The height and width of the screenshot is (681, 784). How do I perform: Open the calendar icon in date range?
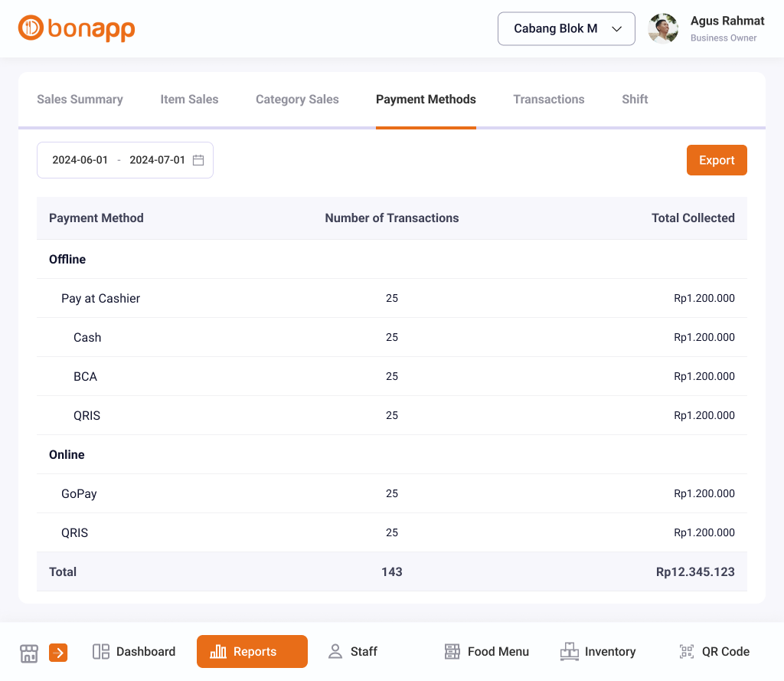pos(198,160)
